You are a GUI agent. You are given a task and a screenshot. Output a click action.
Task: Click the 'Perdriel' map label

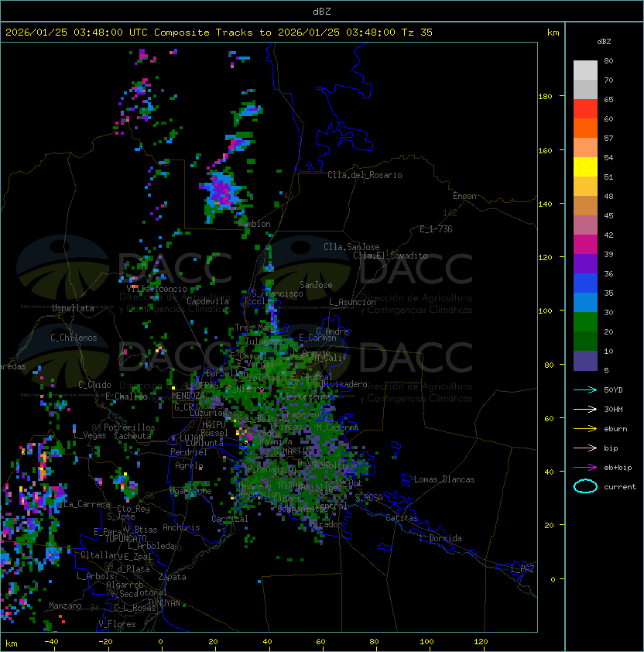point(189,452)
